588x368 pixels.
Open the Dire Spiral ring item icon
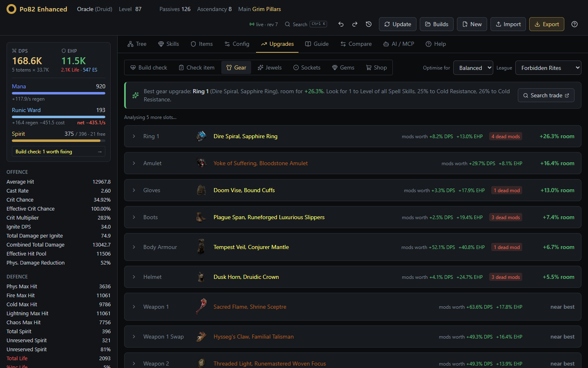pyautogui.click(x=201, y=136)
